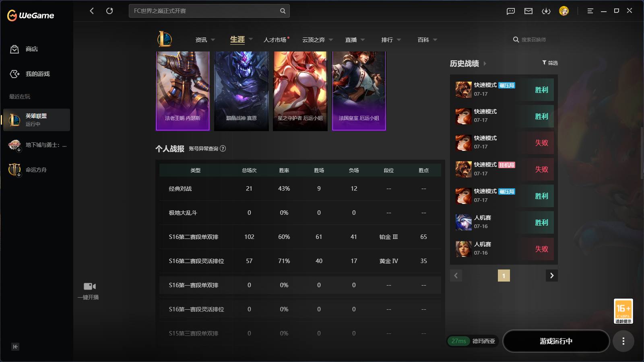Open the mail inbox icon
Image resolution: width=644 pixels, height=362 pixels.
pyautogui.click(x=528, y=11)
